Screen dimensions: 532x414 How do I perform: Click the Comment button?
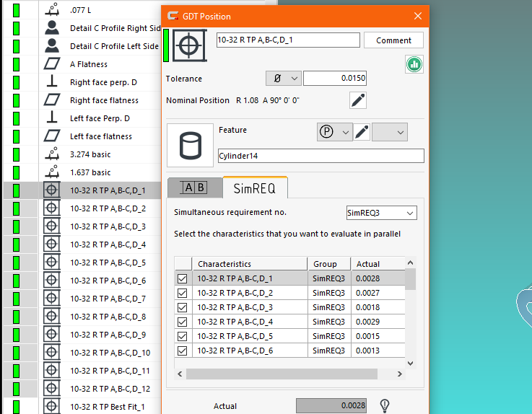393,40
